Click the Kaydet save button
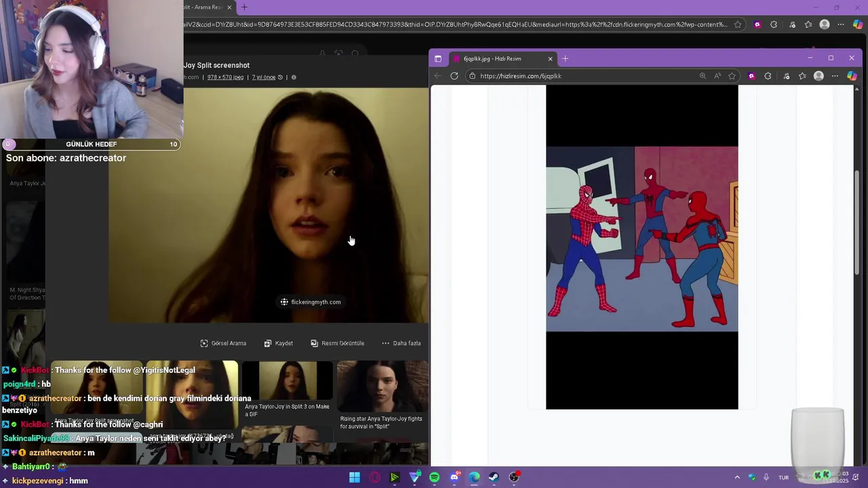The image size is (868, 488). [x=279, y=343]
